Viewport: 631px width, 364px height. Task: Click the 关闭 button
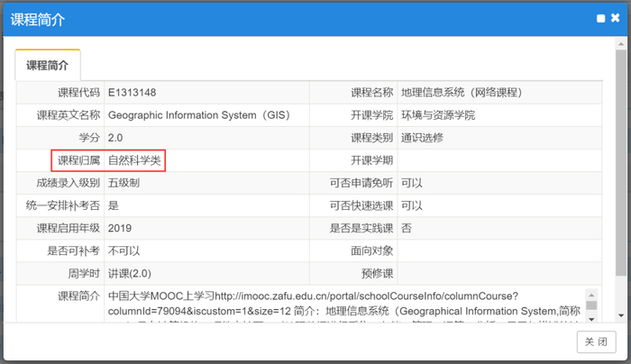pos(596,341)
